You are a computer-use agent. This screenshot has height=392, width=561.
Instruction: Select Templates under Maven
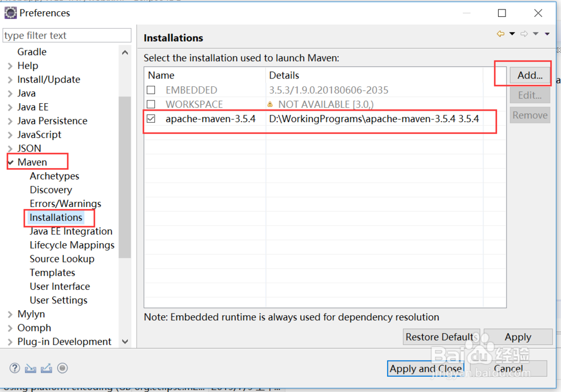pyautogui.click(x=52, y=273)
